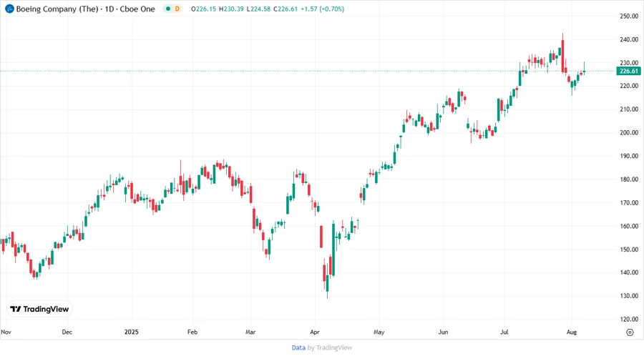
Task: Click the 220.00 price axis label
Action: pos(629,86)
